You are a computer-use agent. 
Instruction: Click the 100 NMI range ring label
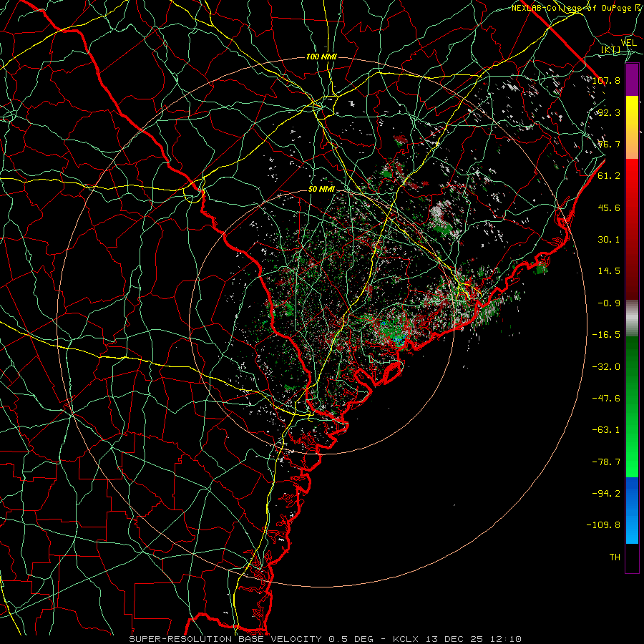pyautogui.click(x=321, y=57)
